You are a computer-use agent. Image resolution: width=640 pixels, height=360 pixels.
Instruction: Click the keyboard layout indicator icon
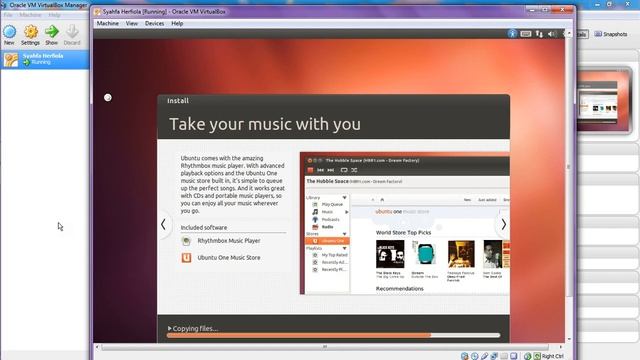coord(526,34)
